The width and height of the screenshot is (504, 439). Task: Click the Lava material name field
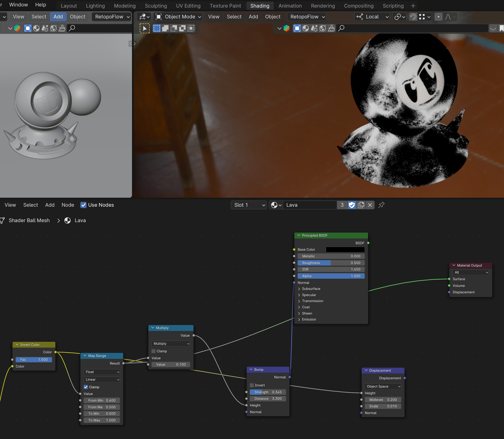pyautogui.click(x=309, y=205)
